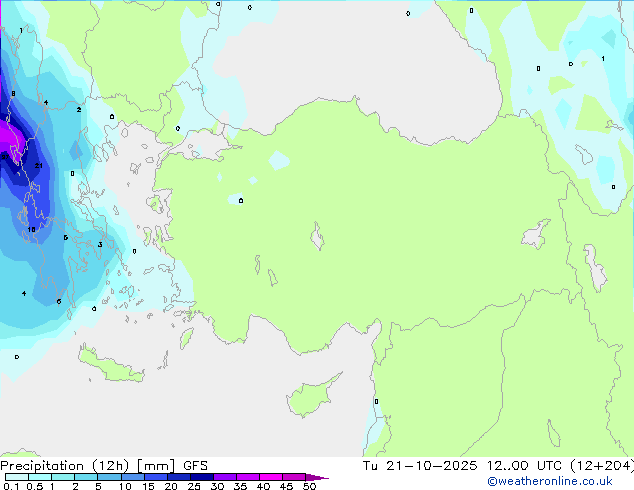Screen dimensions: 634x490
Task: Click the legend value label 25
Action: coord(194,487)
